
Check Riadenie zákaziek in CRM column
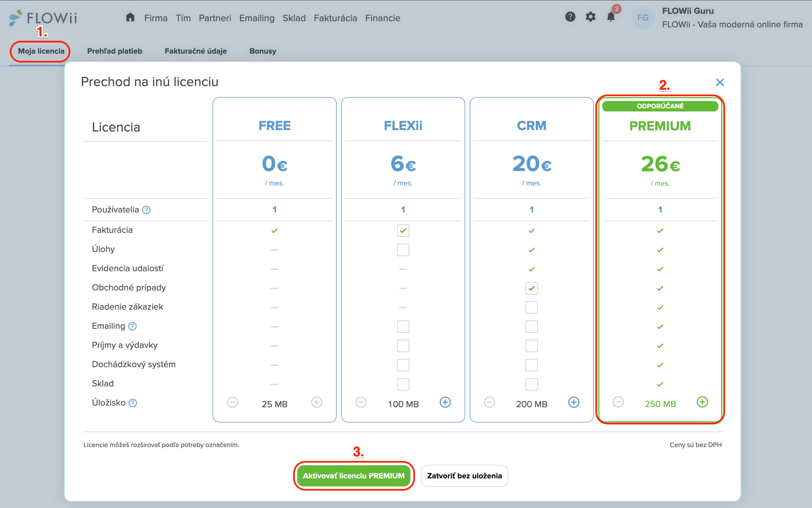coord(531,307)
